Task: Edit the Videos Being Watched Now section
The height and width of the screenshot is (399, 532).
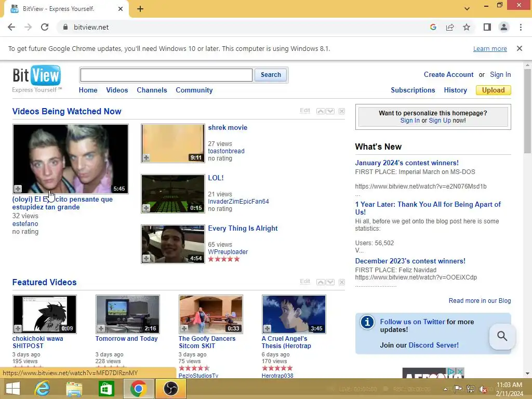Action: [305, 111]
